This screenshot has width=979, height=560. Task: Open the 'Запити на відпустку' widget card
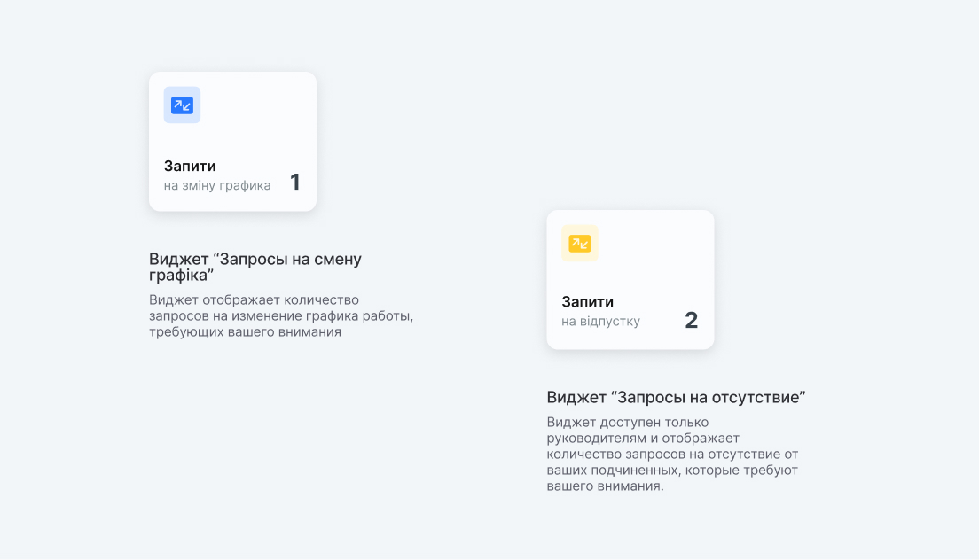point(630,280)
